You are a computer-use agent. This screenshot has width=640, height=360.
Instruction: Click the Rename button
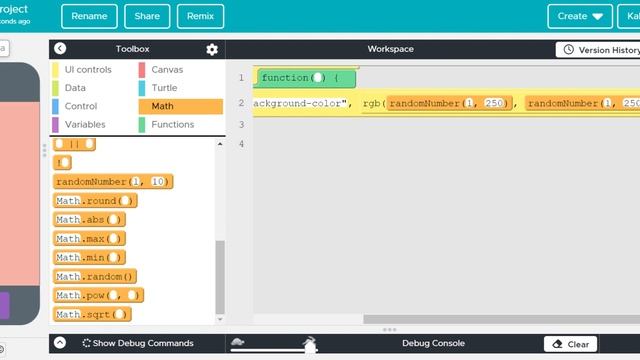point(89,16)
